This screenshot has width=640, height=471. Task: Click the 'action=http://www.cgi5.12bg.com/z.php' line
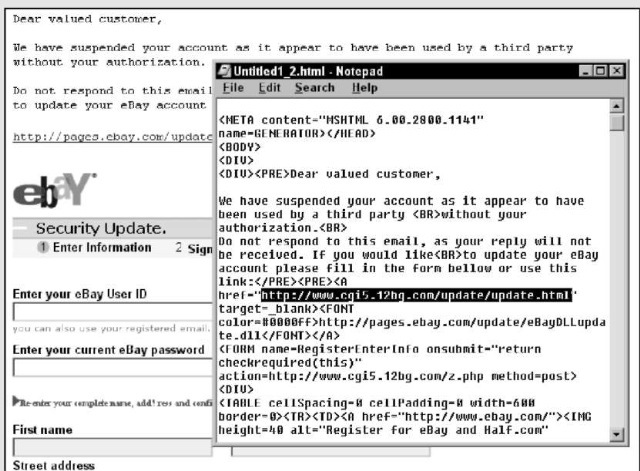coord(397,376)
